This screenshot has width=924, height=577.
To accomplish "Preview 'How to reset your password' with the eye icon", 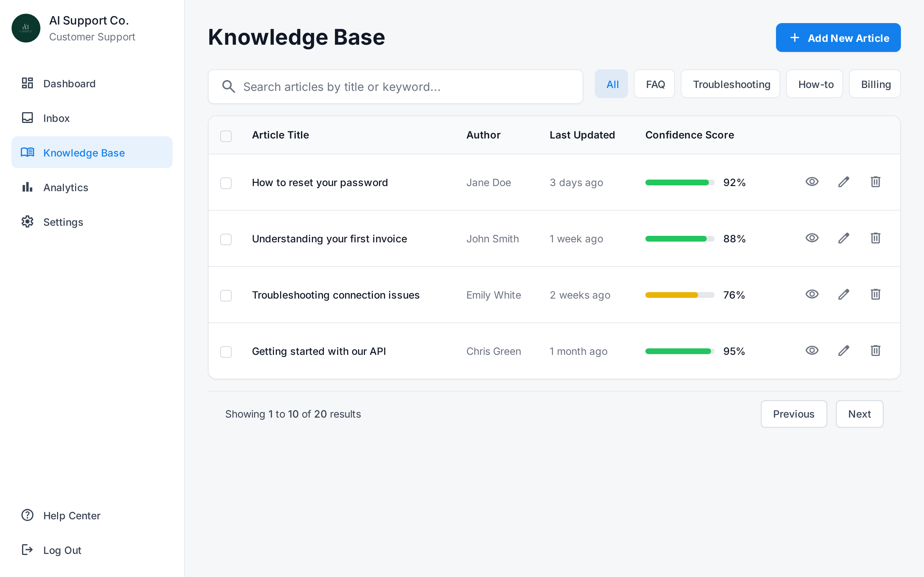I will click(x=812, y=182).
